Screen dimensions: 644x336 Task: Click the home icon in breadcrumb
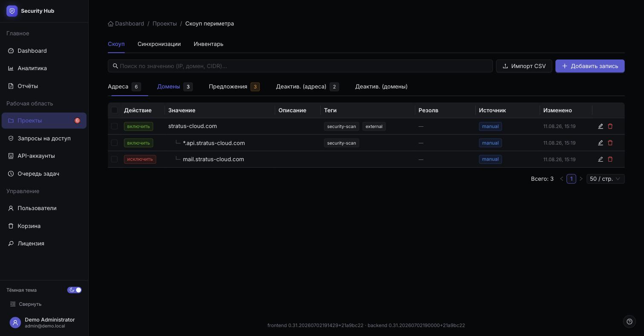click(x=111, y=24)
